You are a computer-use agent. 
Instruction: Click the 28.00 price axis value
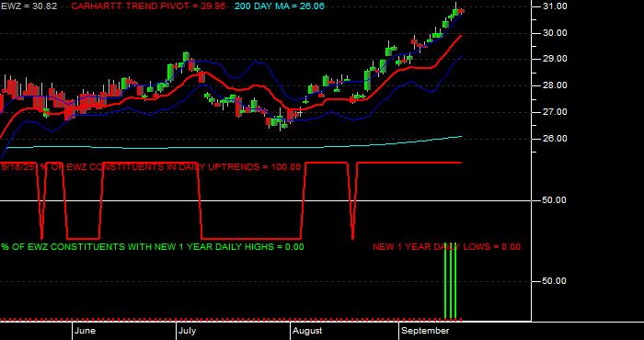point(556,85)
